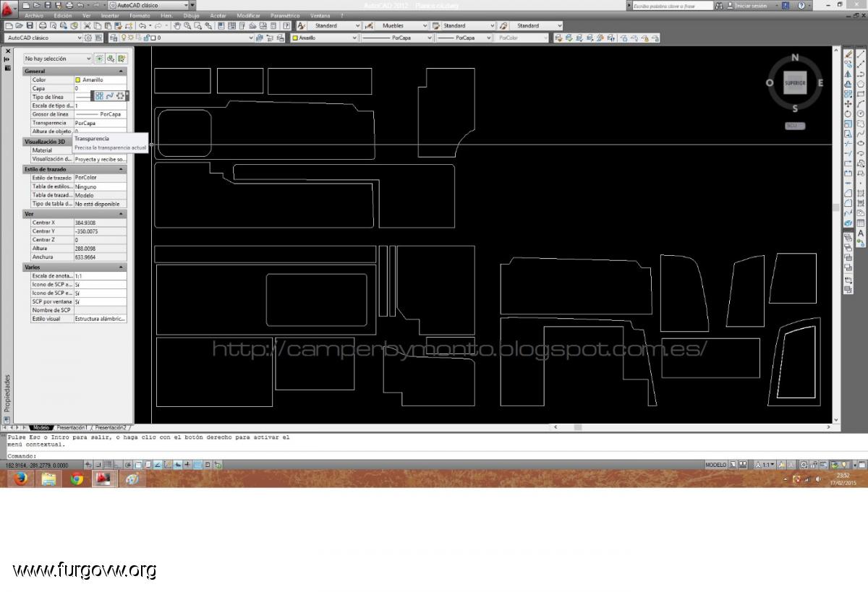The height and width of the screenshot is (592, 868).
Task: Switch to Presentación1 layout tab
Action: (72, 428)
